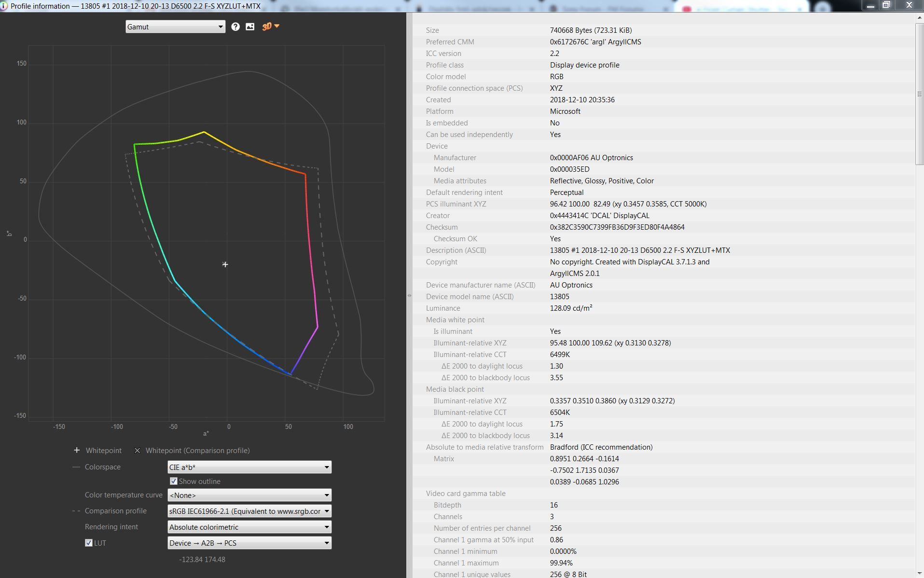This screenshot has height=578, width=924.
Task: Click the Whitepoint legend label
Action: click(x=103, y=451)
